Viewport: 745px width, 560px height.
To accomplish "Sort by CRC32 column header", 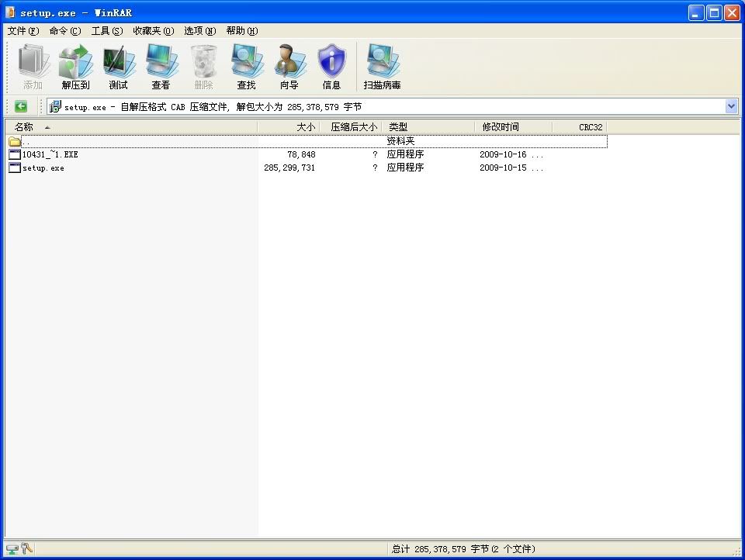I will tap(579, 127).
